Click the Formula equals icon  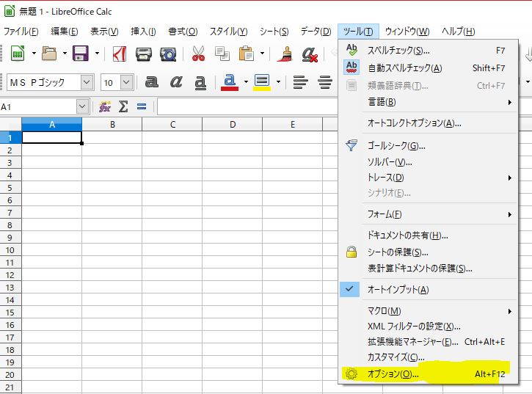click(x=142, y=107)
